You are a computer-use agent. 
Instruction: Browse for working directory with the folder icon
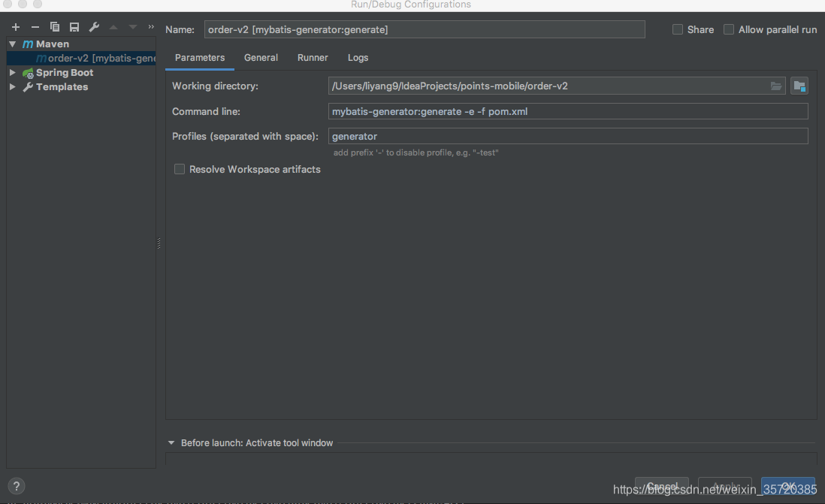(x=776, y=86)
